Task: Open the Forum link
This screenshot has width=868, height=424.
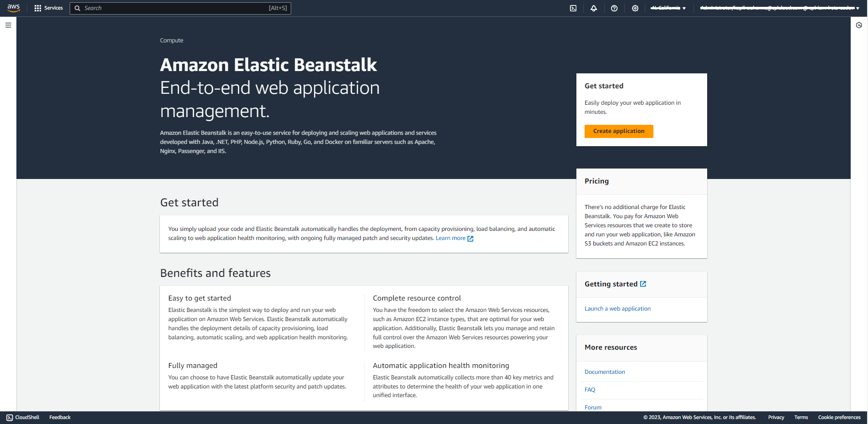Action: (x=593, y=408)
